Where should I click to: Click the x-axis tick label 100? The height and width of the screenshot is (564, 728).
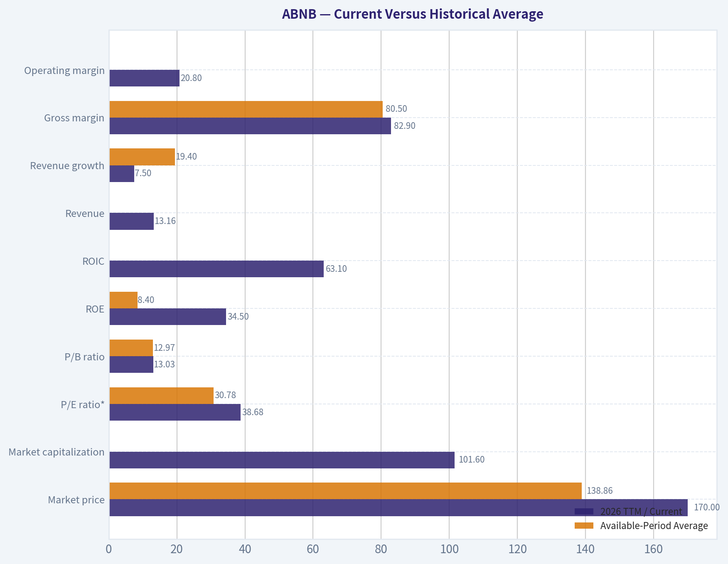click(x=449, y=550)
